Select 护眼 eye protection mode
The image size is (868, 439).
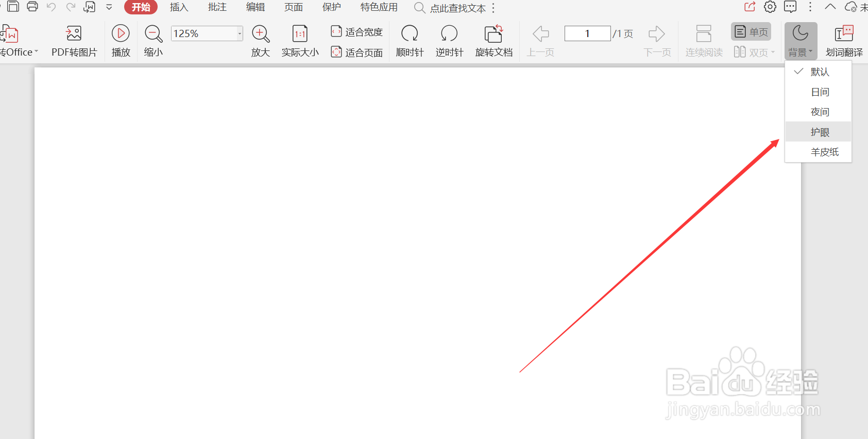coord(818,132)
